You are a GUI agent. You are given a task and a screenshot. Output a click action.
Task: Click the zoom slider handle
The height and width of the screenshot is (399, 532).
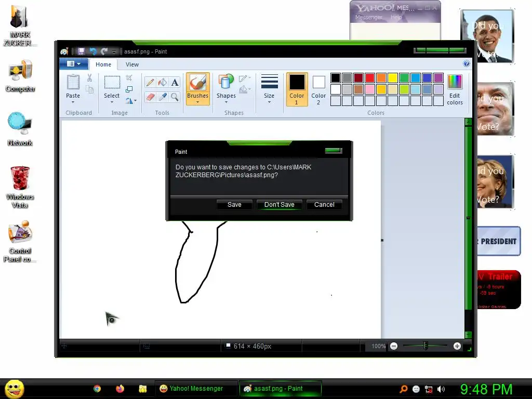point(425,346)
